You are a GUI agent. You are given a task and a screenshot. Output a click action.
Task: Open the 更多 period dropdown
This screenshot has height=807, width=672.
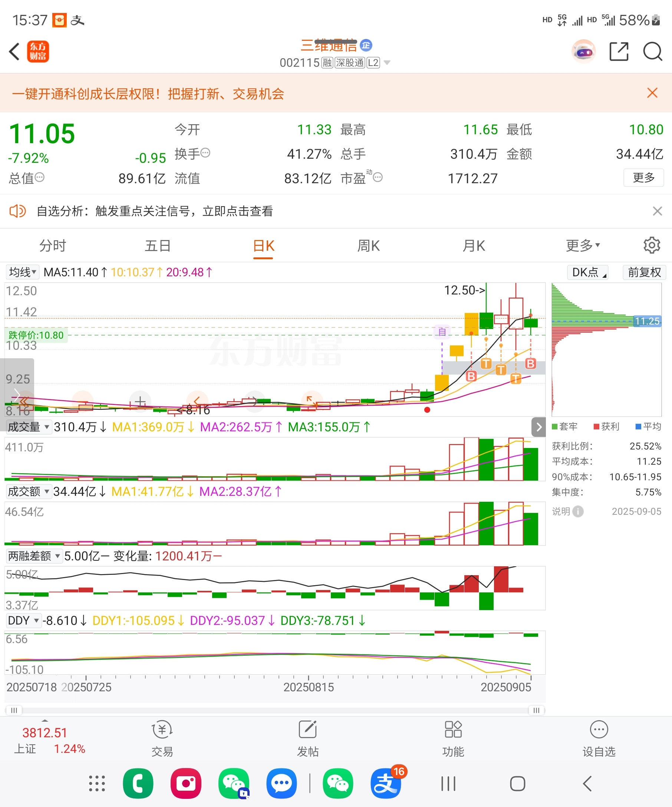coord(583,245)
